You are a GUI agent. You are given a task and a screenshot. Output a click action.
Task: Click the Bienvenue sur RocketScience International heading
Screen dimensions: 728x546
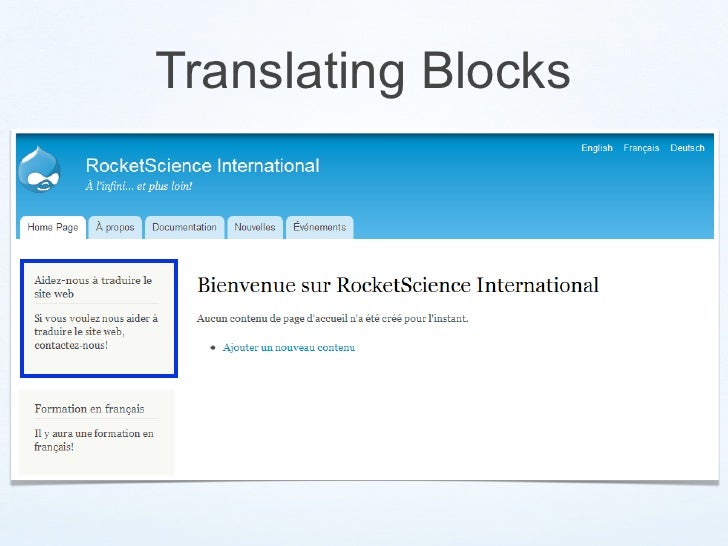398,285
